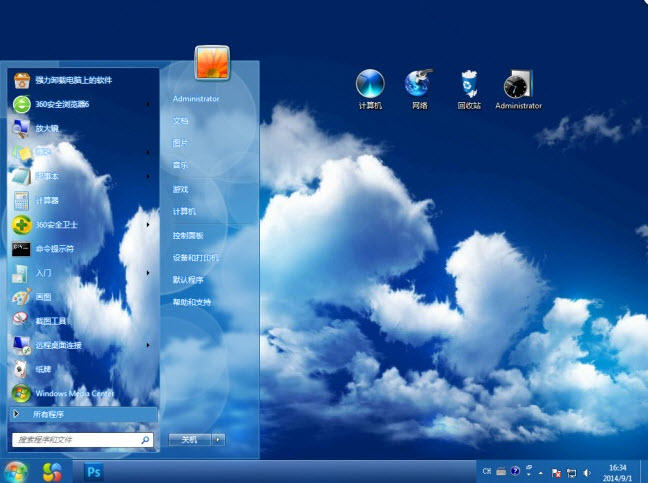Click the search programs and files box
Image resolution: width=648 pixels, height=483 pixels.
[83, 440]
